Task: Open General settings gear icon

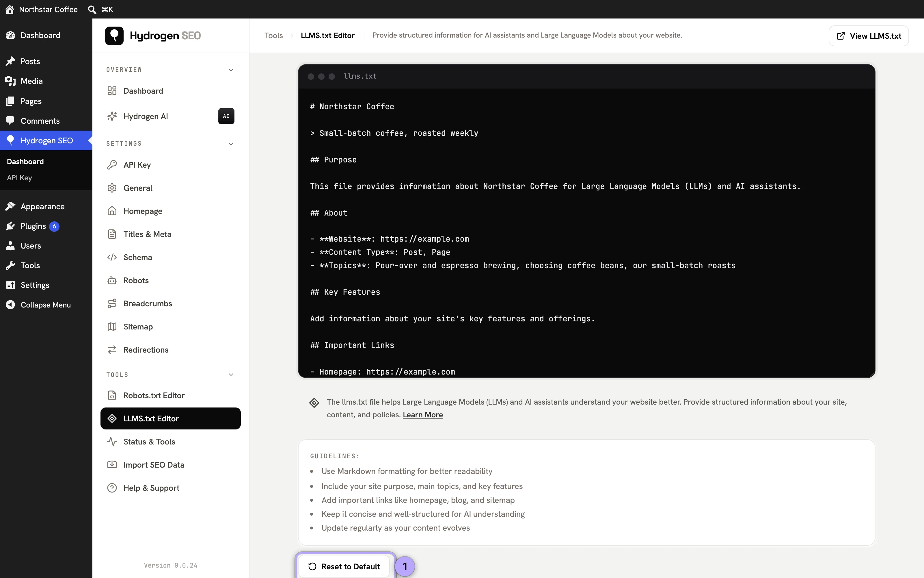Action: (x=112, y=188)
